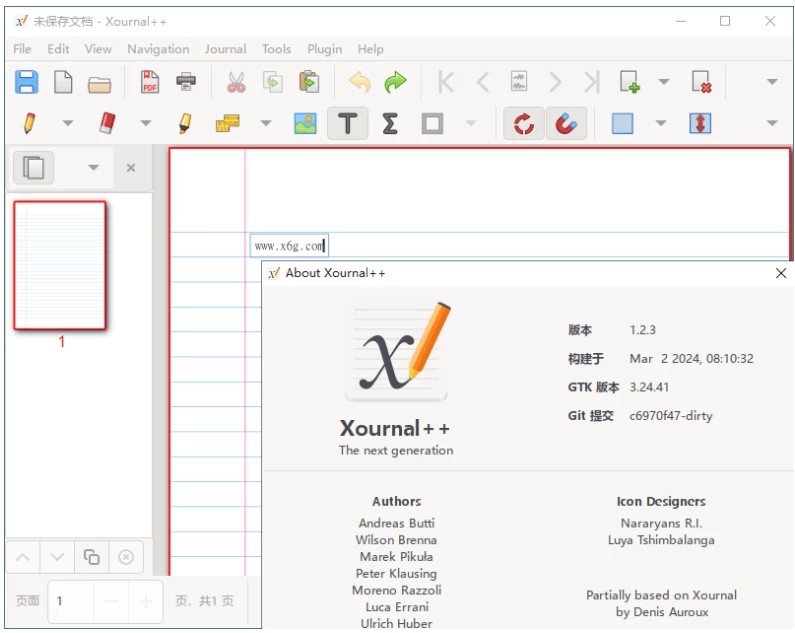Select the Highlighter tool
Image resolution: width=795 pixels, height=633 pixels.
pos(185,123)
